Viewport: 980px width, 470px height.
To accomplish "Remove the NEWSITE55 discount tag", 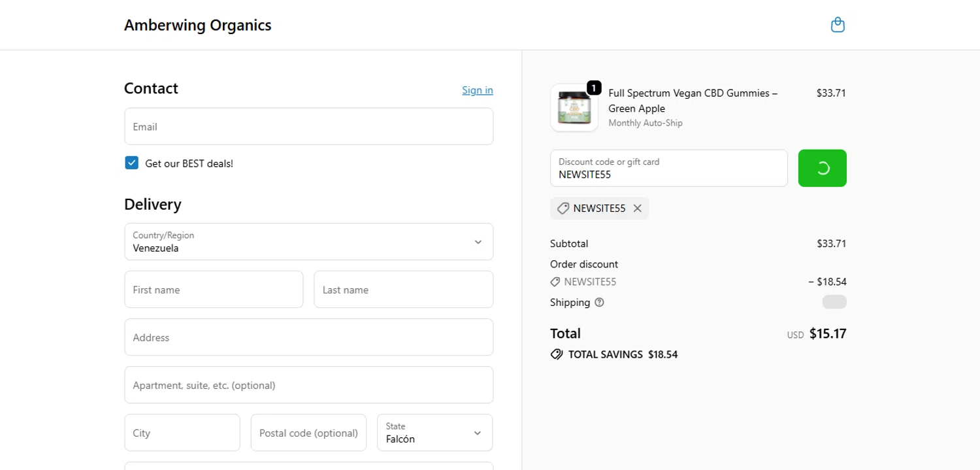I will (x=637, y=209).
